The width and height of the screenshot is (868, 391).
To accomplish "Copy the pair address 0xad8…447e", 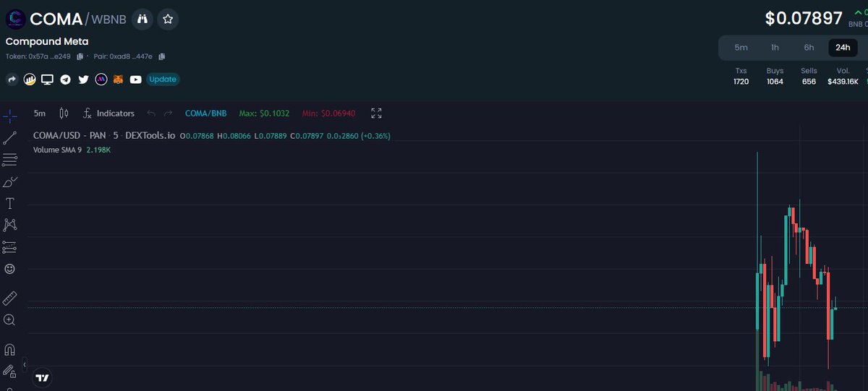I will pos(162,56).
